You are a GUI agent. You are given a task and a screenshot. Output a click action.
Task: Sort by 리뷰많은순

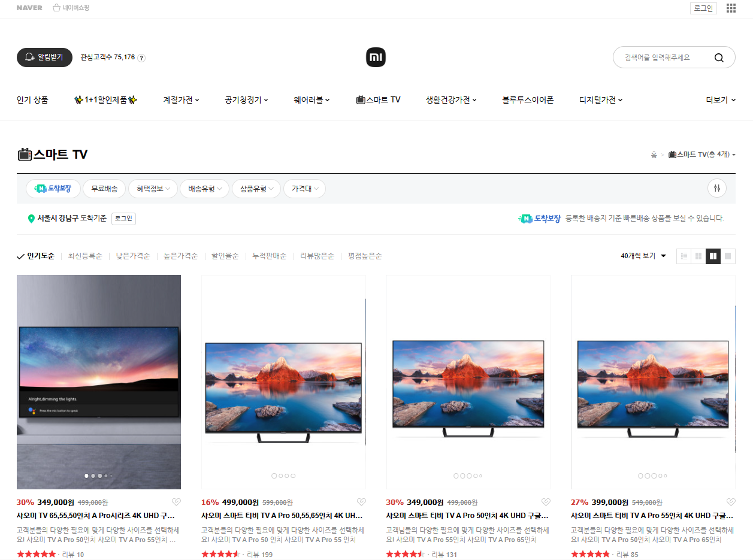pos(317,256)
